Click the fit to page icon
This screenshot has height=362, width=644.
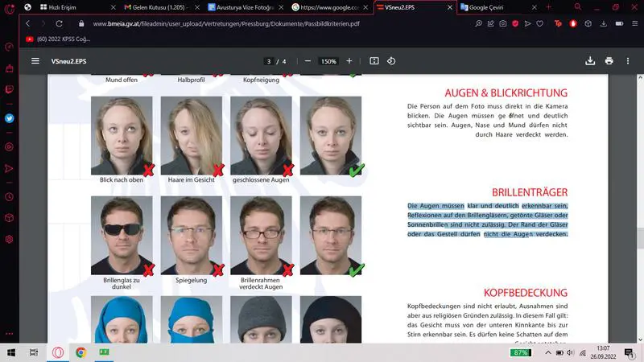[374, 61]
